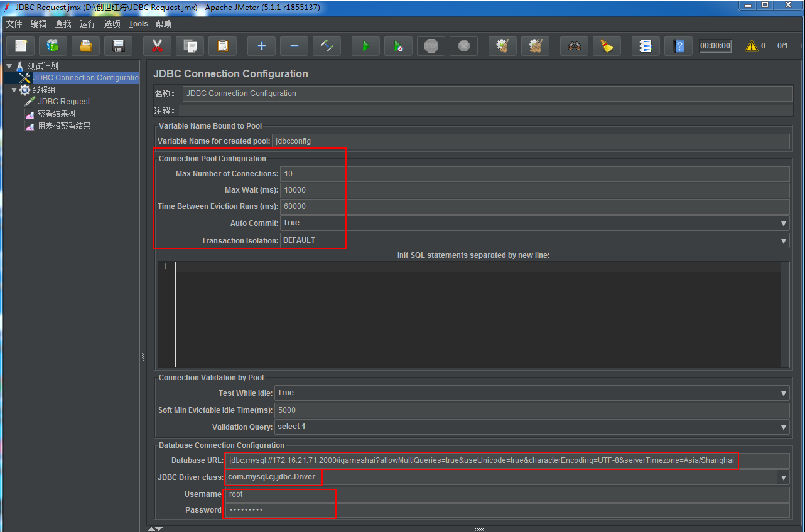
Task: Select 线程组 in the tree
Action: click(x=44, y=90)
